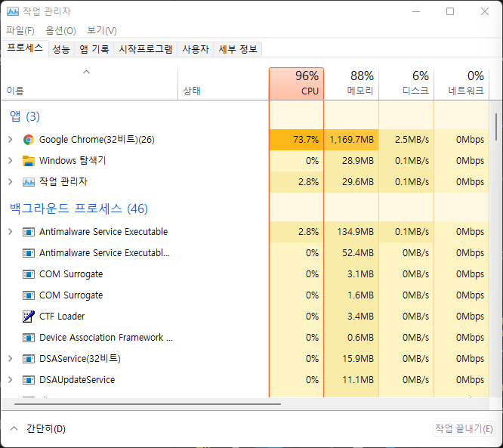Click the 백그라운드 프로세스 (46) group heading

coord(79,209)
